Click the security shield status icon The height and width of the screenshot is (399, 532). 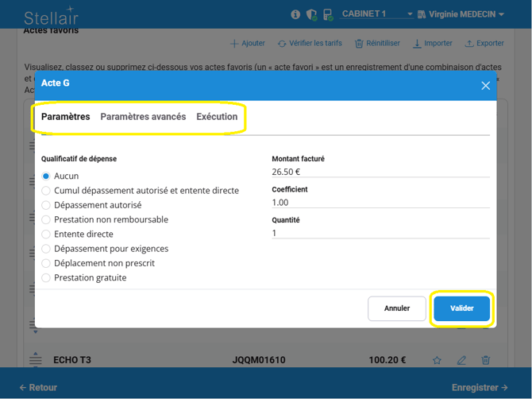click(x=311, y=14)
